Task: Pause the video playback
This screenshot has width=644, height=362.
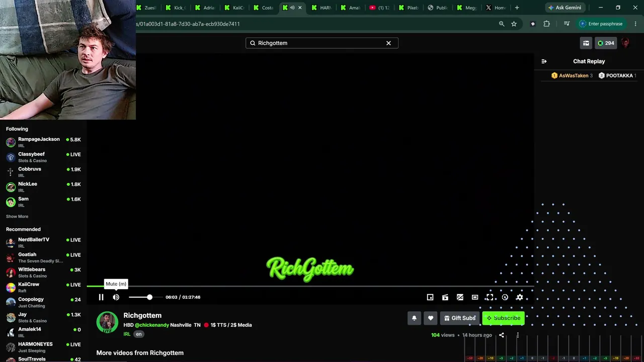Action: coord(101,297)
